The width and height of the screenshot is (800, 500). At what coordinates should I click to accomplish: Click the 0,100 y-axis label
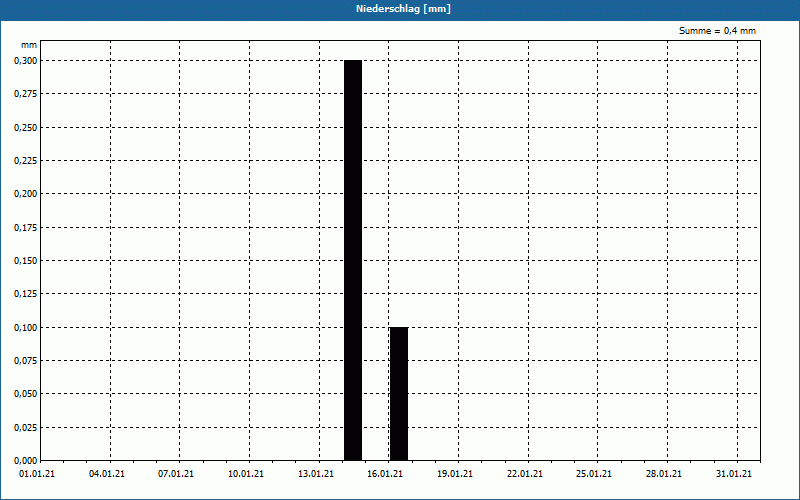26,328
